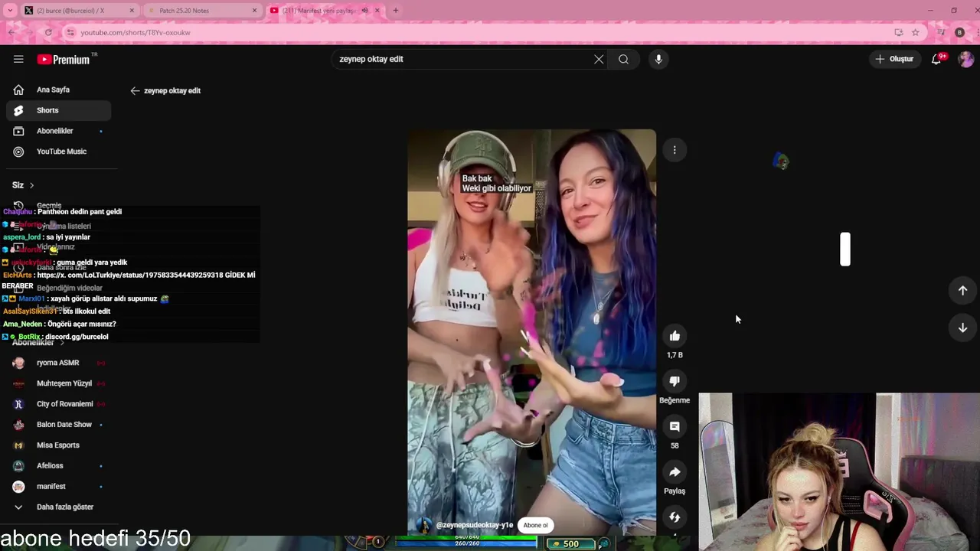Open Chrome profile B icon
Image resolution: width=980 pixels, height=551 pixels.
pyautogui.click(x=960, y=32)
